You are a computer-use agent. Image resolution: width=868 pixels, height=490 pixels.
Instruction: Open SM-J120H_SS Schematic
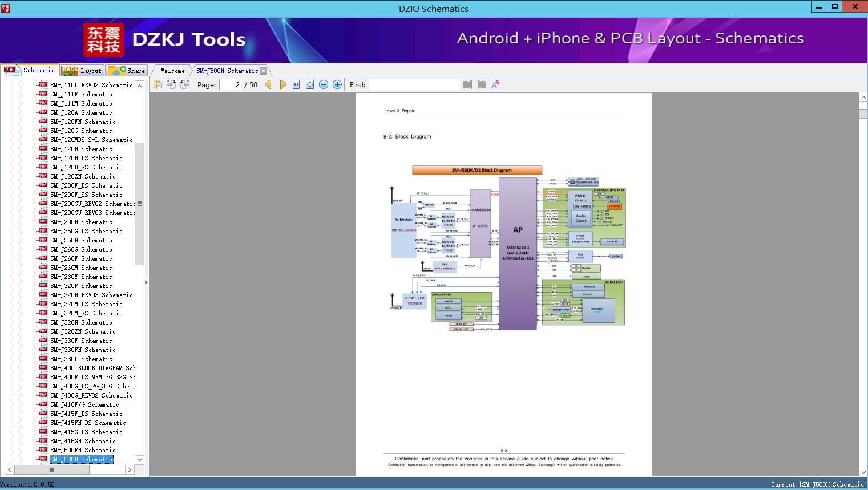(x=86, y=167)
